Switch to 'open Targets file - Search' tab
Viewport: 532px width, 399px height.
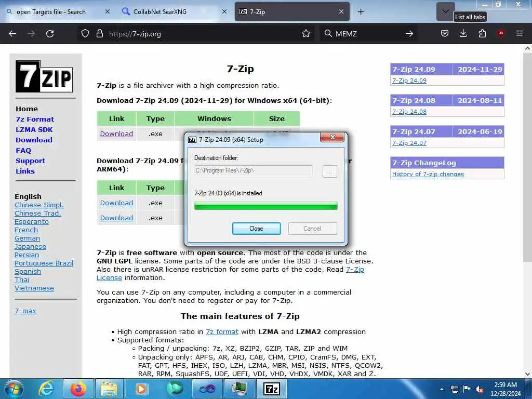tap(51, 12)
